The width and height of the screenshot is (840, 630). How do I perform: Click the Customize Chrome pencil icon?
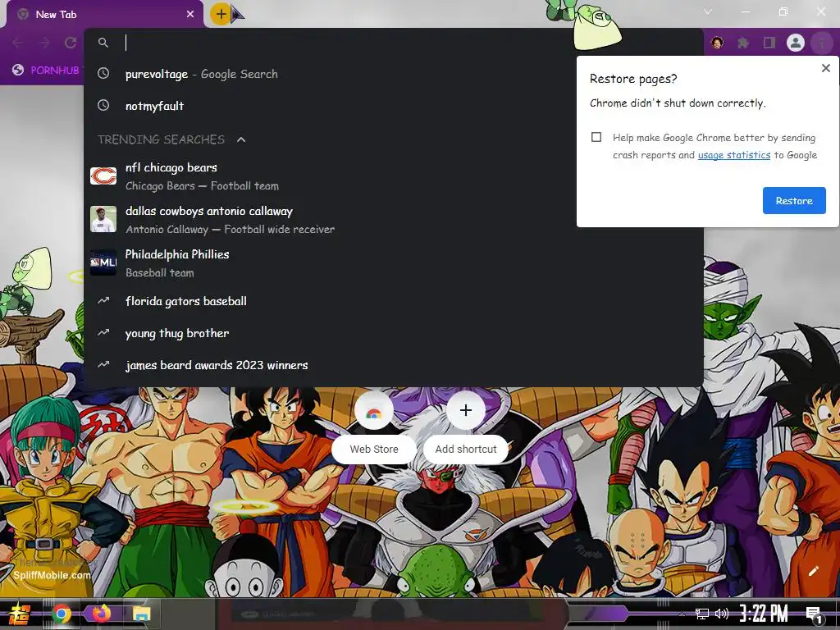pyautogui.click(x=813, y=571)
